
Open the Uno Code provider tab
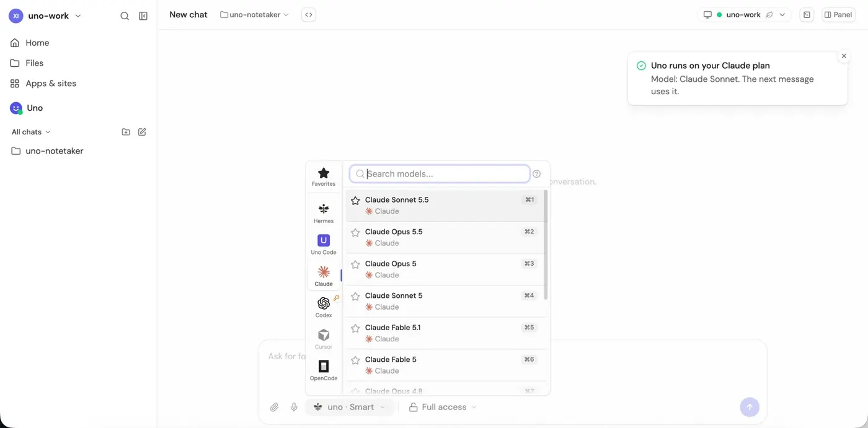tap(324, 245)
